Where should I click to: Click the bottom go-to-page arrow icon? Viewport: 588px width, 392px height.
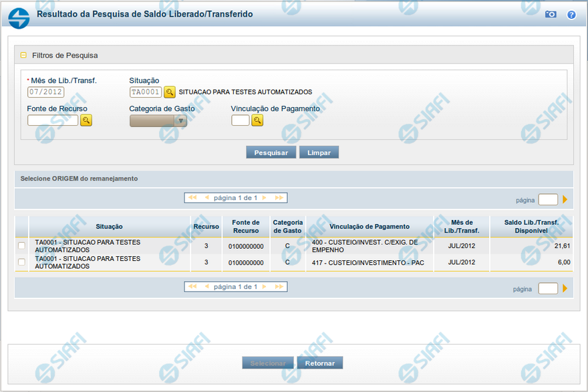565,288
